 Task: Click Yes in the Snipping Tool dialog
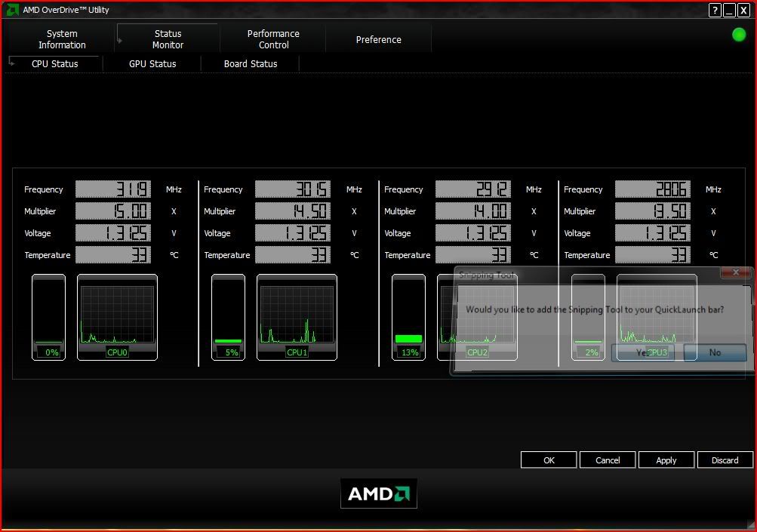pos(642,352)
